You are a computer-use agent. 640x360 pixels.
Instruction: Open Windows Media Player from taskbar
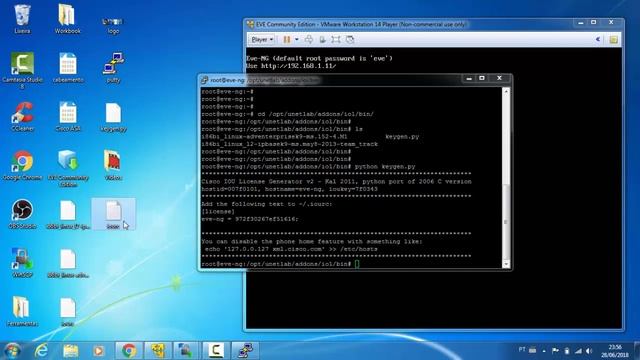[98, 350]
